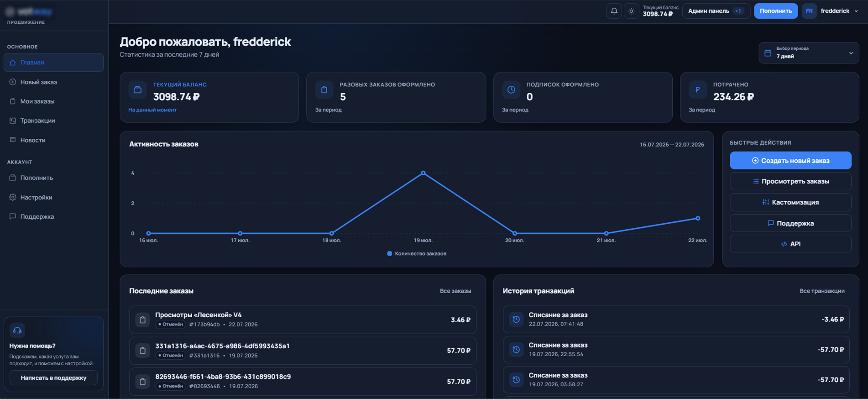
Task: Click clipboard icon of order #82693446
Action: [142, 382]
